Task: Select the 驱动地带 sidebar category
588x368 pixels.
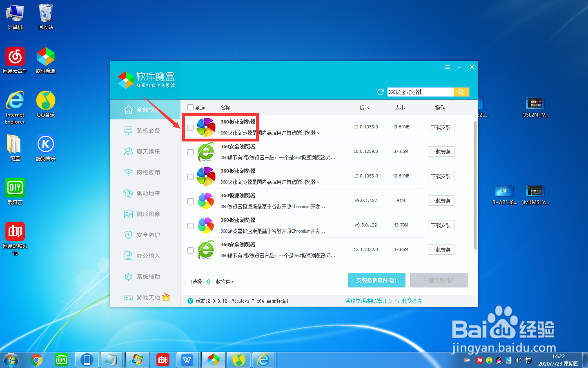Action: [x=145, y=193]
